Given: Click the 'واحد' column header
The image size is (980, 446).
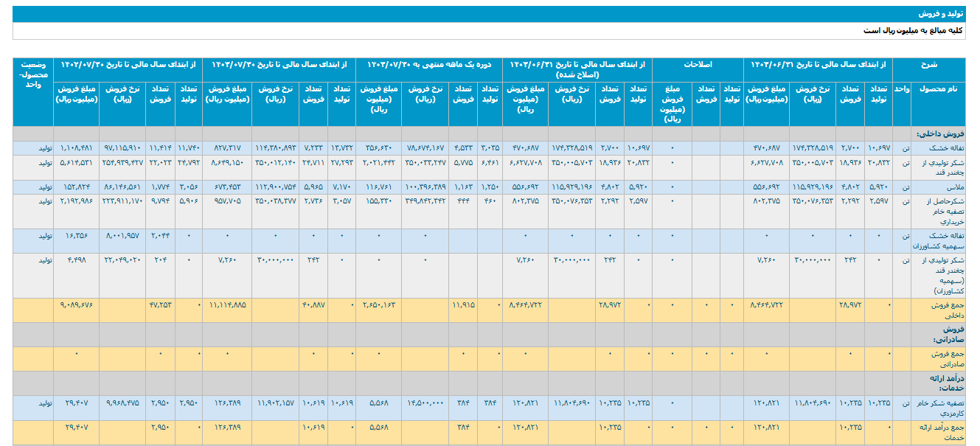Looking at the screenshot, I should pyautogui.click(x=901, y=88).
